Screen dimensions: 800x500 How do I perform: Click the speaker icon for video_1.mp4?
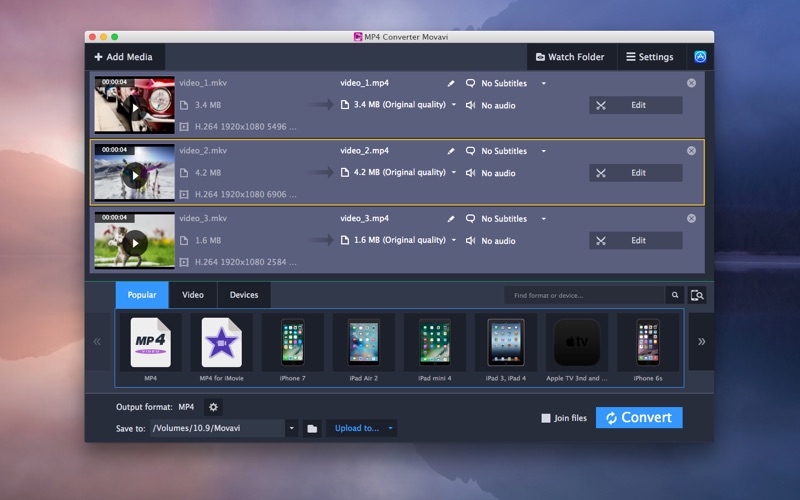tap(470, 105)
